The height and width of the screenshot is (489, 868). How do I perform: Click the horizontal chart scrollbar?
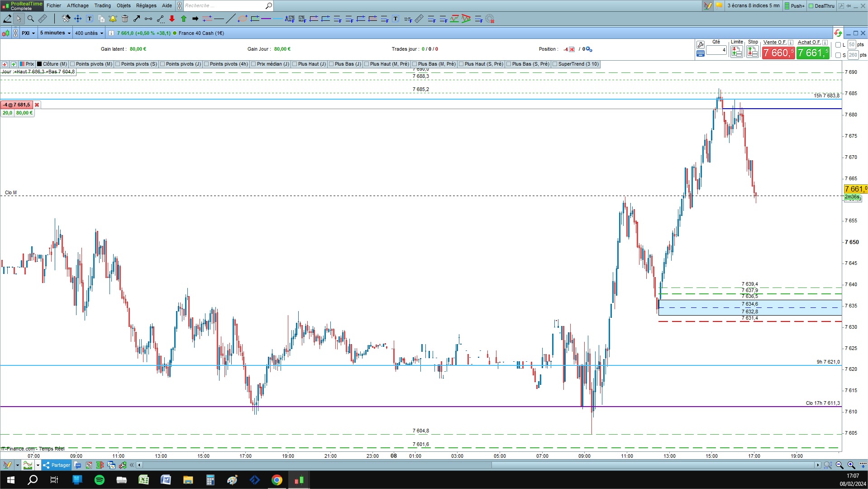(x=479, y=465)
